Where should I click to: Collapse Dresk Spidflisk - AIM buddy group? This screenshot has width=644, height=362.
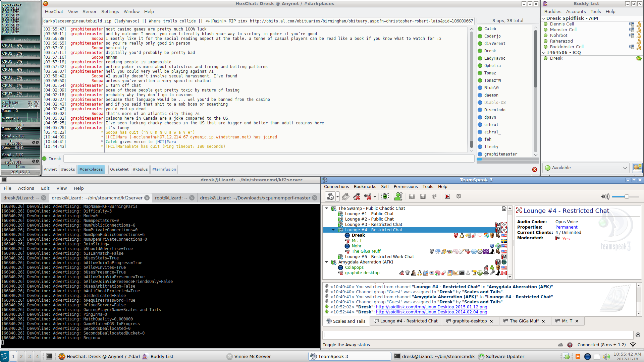(544, 18)
